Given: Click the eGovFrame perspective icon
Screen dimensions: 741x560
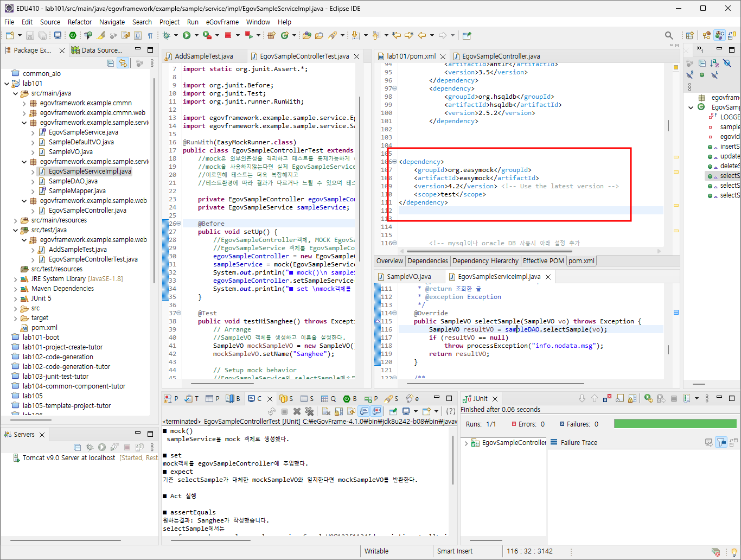Looking at the screenshot, I should pos(719,35).
